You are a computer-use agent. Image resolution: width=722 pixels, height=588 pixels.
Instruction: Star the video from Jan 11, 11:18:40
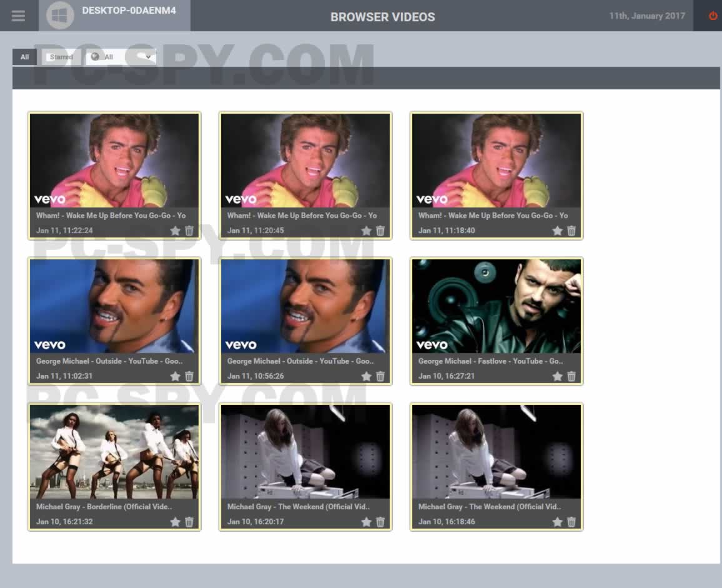tap(557, 231)
